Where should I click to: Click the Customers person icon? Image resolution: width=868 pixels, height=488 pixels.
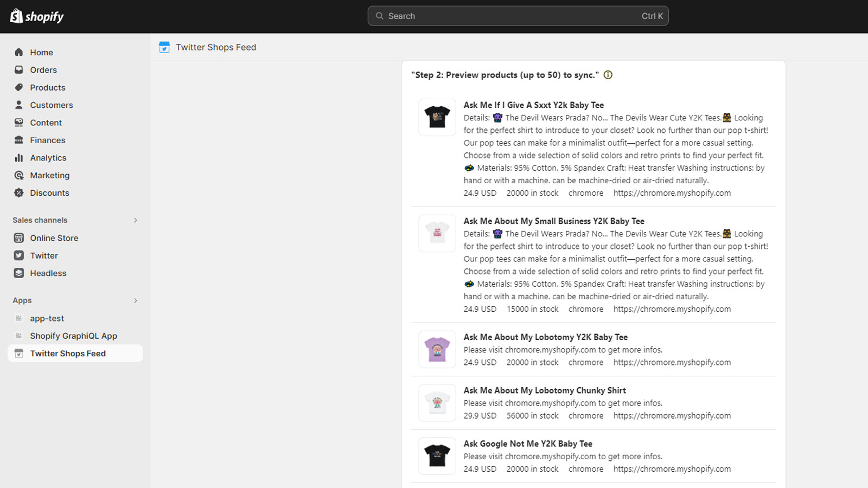coord(19,105)
